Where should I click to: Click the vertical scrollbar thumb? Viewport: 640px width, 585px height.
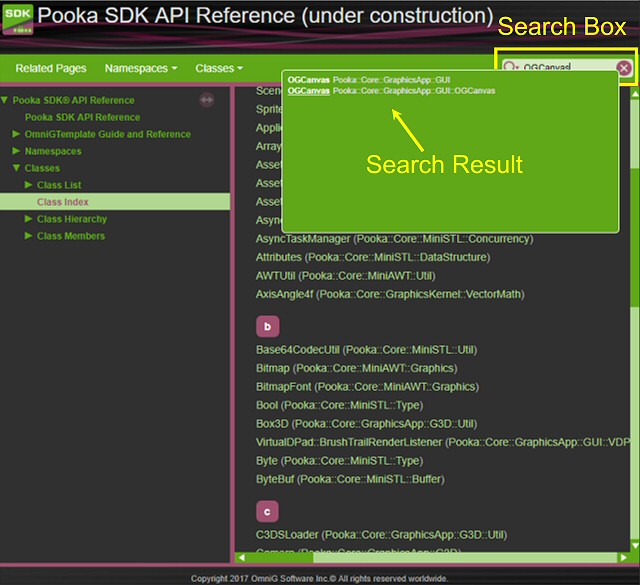[635, 237]
